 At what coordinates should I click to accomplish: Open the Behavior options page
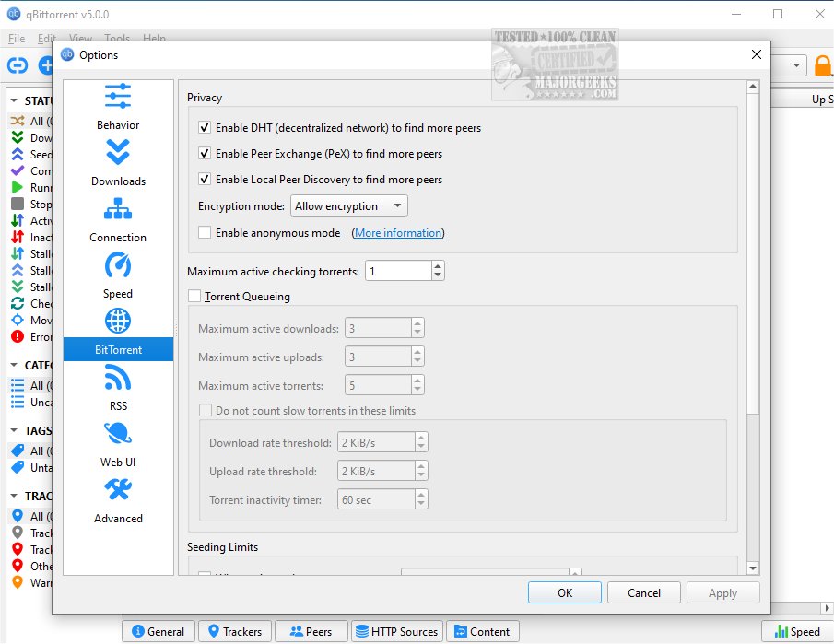[118, 107]
